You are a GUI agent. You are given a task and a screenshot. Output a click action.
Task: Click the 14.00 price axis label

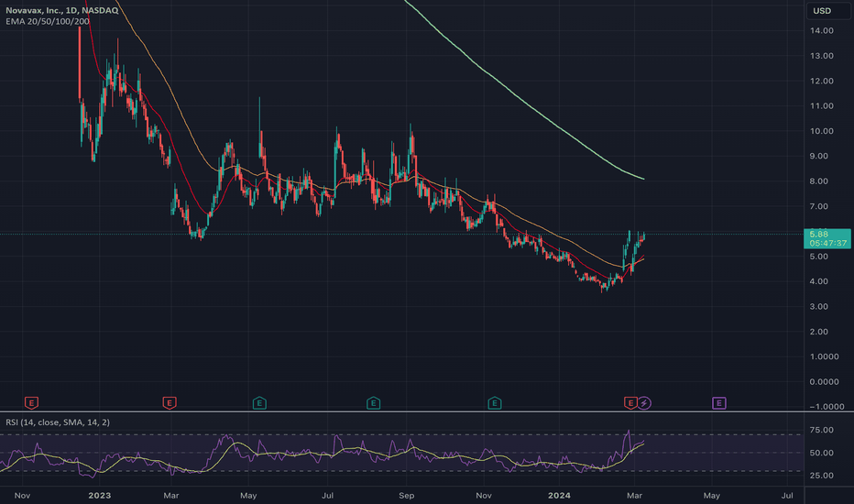pos(821,30)
